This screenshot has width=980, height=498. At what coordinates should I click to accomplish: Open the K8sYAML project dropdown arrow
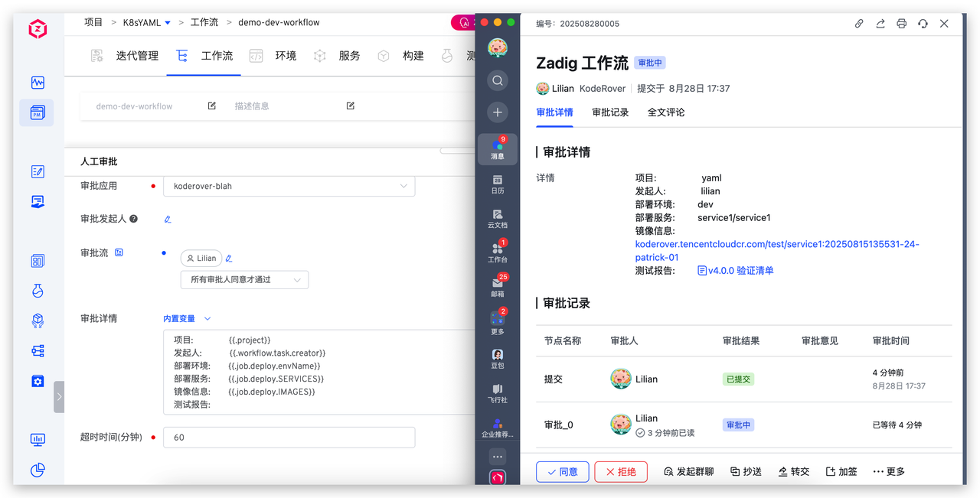tap(168, 23)
